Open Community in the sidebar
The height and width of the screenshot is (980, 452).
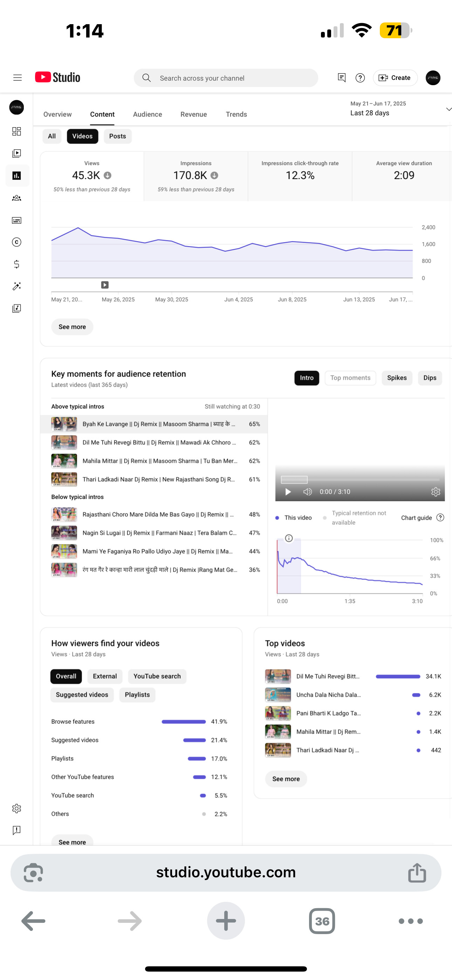pyautogui.click(x=16, y=198)
